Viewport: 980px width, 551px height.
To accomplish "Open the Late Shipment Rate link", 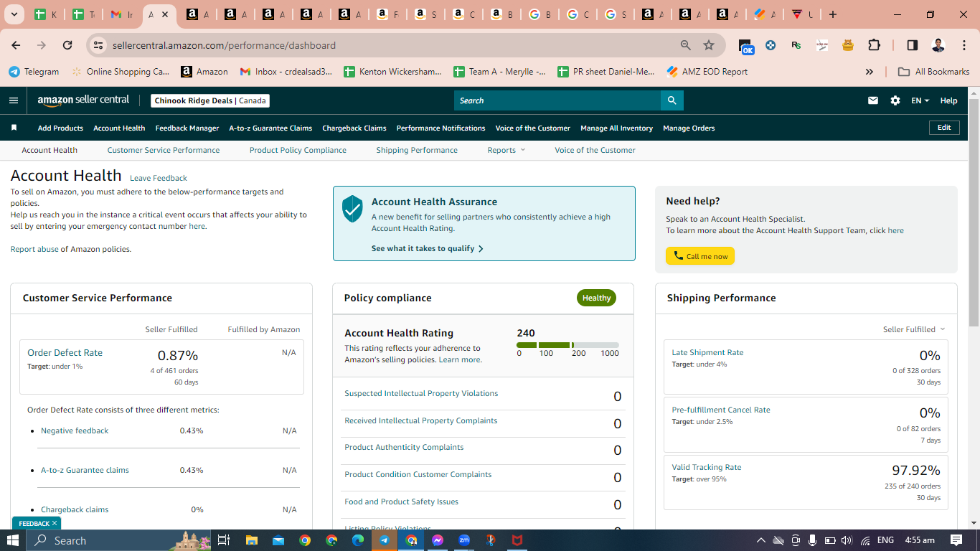I will (707, 352).
